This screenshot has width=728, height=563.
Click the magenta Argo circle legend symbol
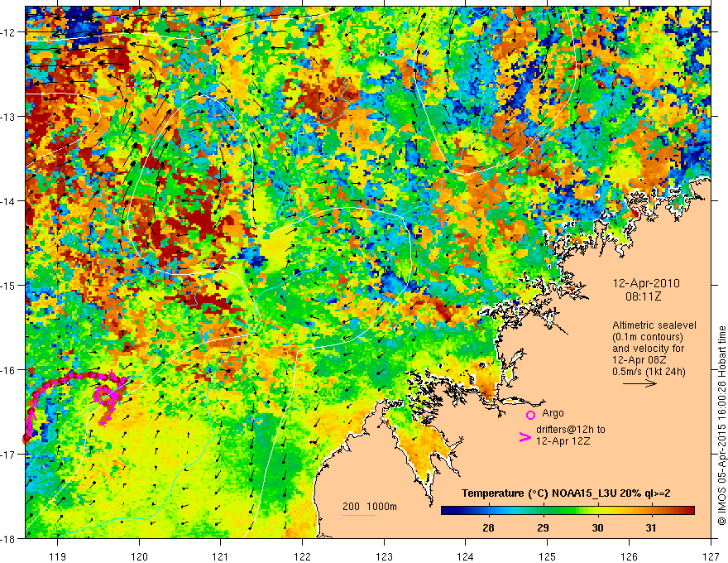[x=530, y=415]
